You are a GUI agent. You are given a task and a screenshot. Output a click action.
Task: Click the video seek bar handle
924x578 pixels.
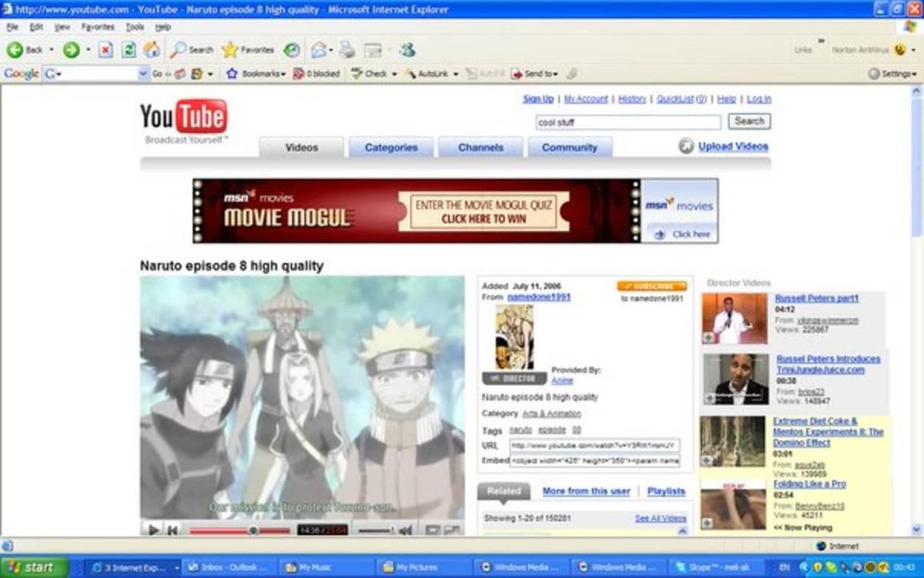pos(253,530)
